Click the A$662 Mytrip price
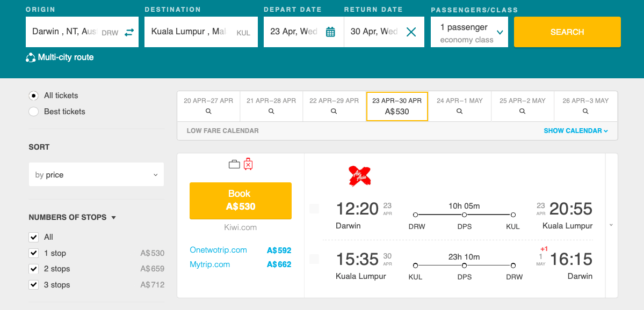Screen dimensions: 644x310 click(x=279, y=264)
